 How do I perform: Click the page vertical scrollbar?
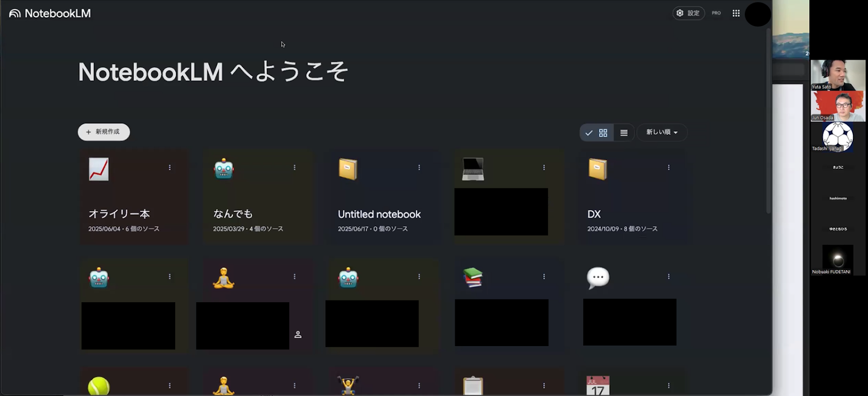click(x=769, y=120)
